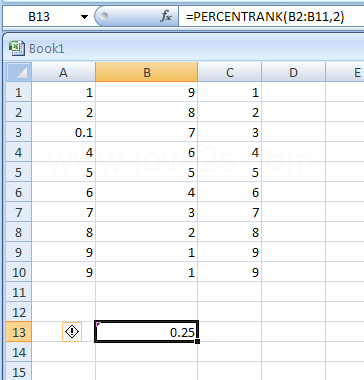The height and width of the screenshot is (380, 364).
Task: Select row 14 header
Action: (x=19, y=352)
